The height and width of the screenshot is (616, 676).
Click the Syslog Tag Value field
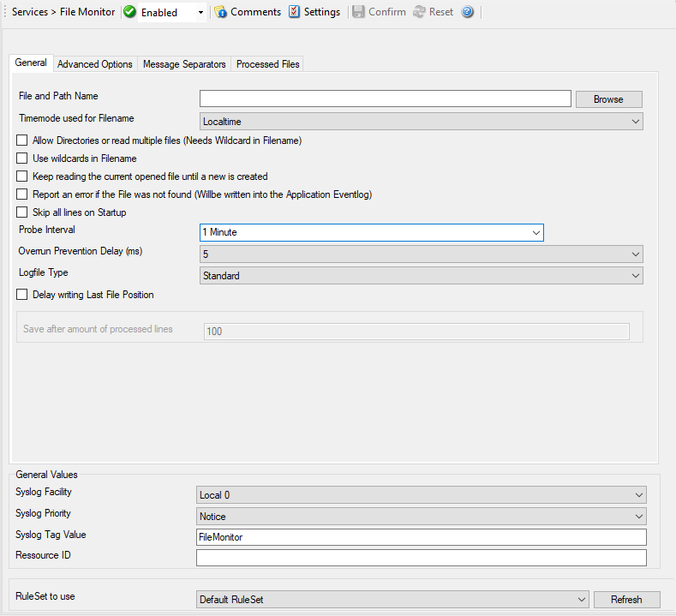pyautogui.click(x=421, y=537)
